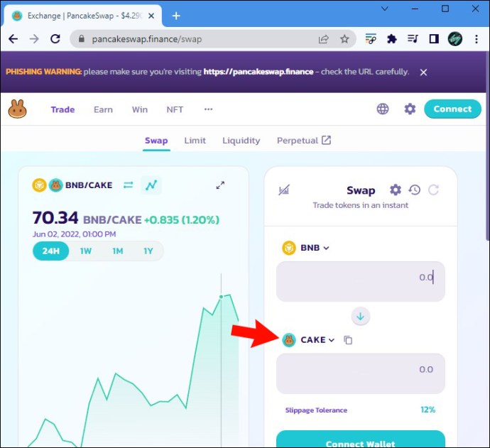Open the NFT menu
This screenshot has width=490, height=448.
[175, 109]
